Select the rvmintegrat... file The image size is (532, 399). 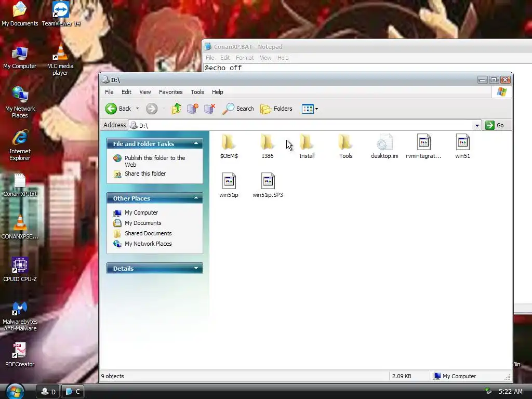[423, 146]
